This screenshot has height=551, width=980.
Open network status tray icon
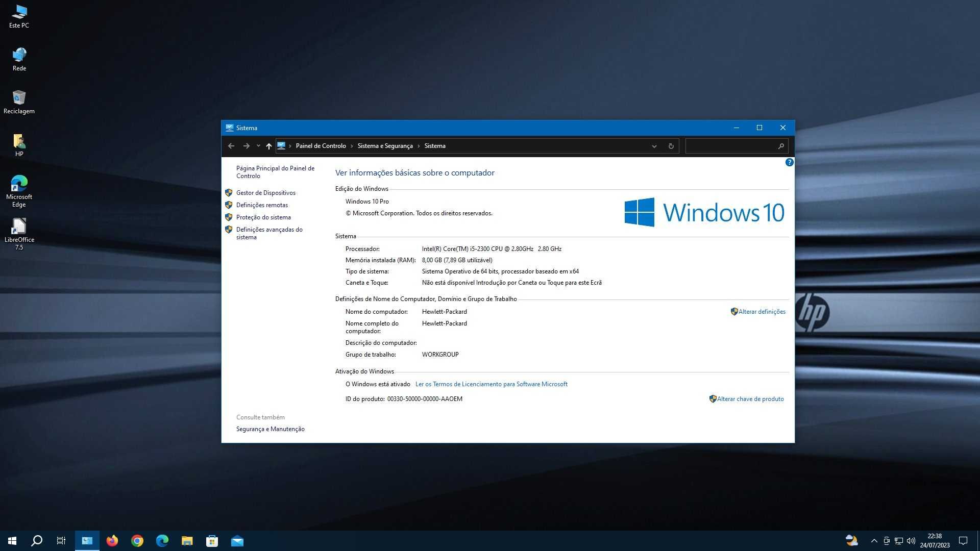pyautogui.click(x=899, y=541)
